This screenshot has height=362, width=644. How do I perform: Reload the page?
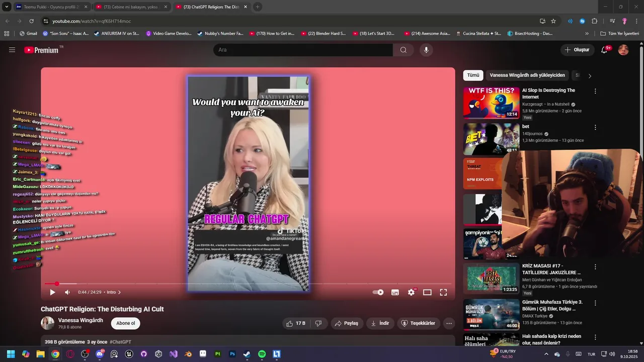31,21
